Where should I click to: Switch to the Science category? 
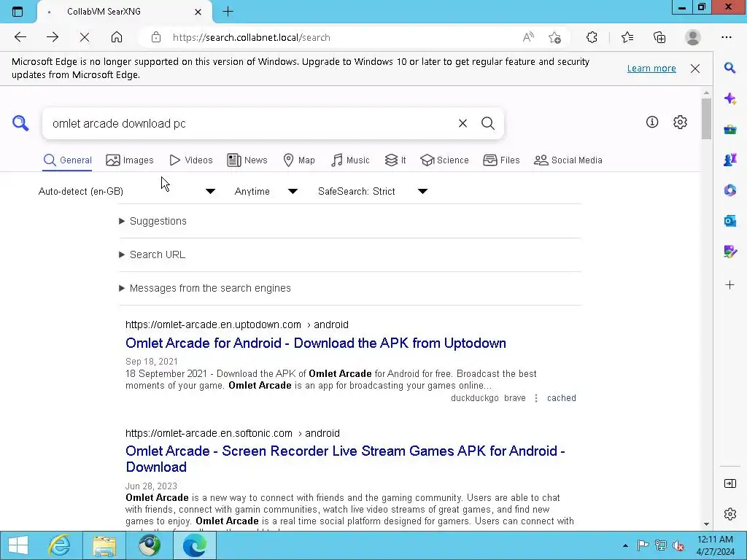[x=444, y=160]
